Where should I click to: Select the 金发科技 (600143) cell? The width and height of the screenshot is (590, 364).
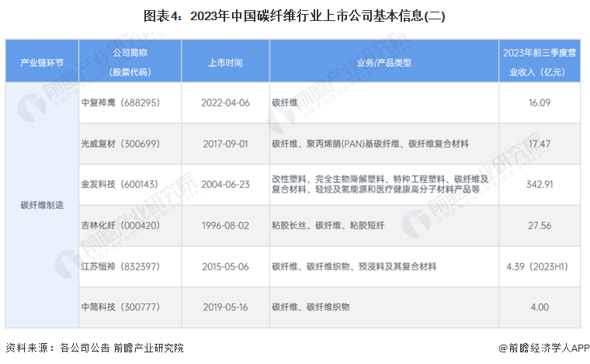pyautogui.click(x=130, y=185)
